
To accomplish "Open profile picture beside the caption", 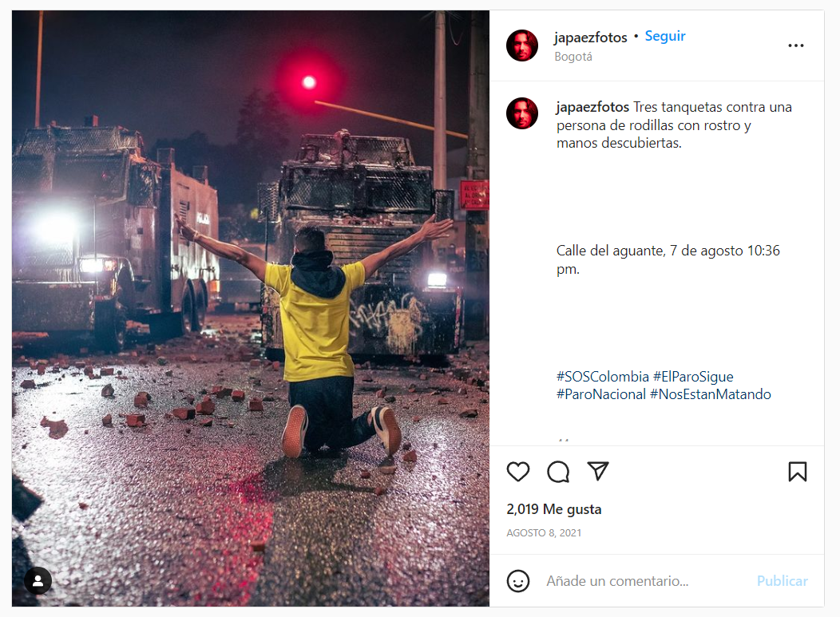I will click(x=521, y=113).
